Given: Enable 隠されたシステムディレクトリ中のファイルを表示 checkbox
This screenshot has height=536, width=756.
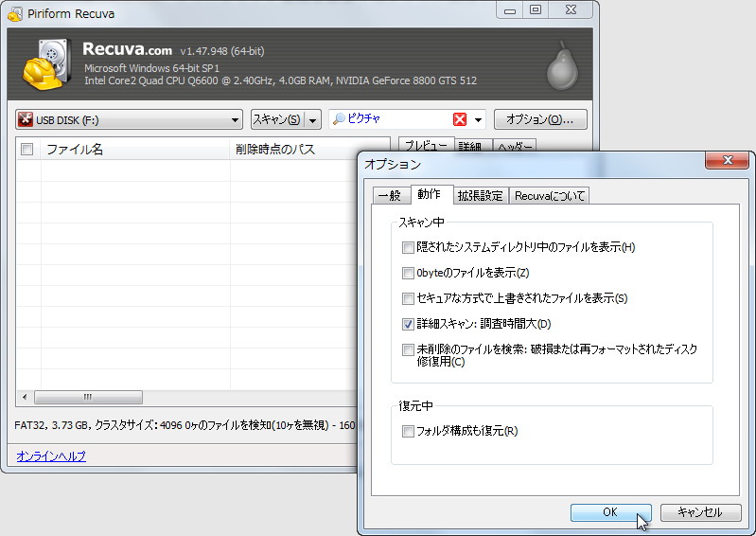Looking at the screenshot, I should click(x=408, y=247).
